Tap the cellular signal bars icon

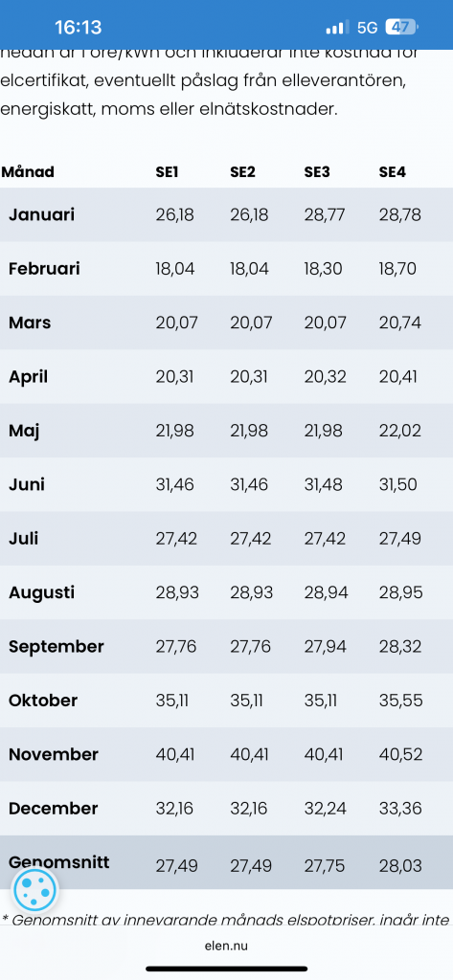pos(338,28)
